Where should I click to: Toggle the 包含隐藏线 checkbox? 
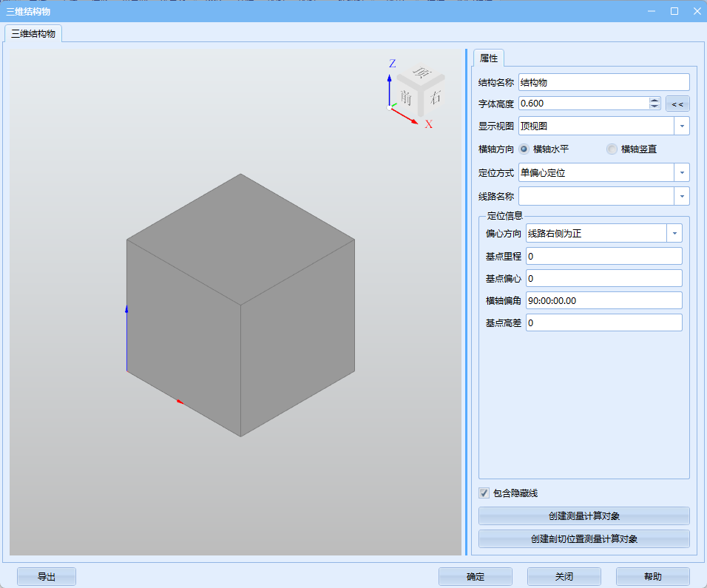pos(484,493)
